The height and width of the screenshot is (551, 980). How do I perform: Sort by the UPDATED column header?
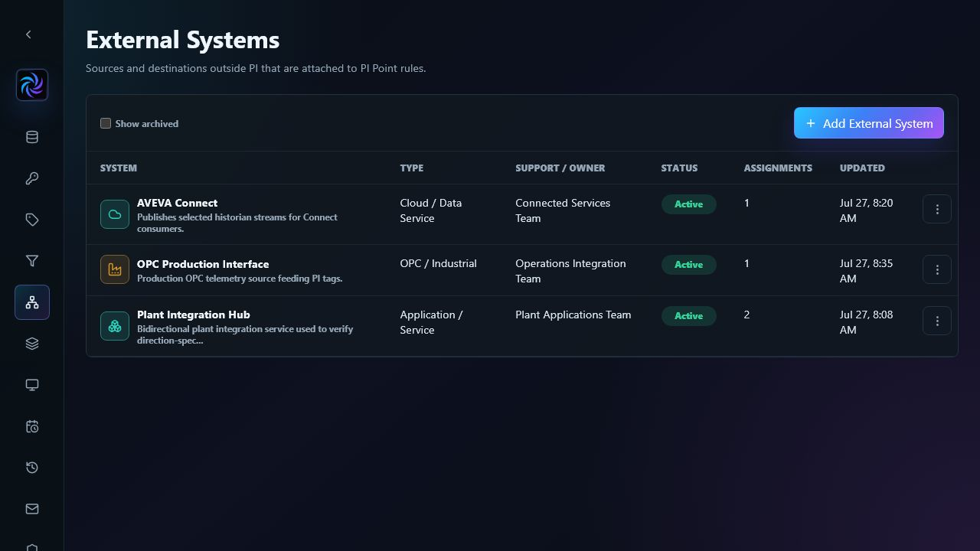pos(862,168)
